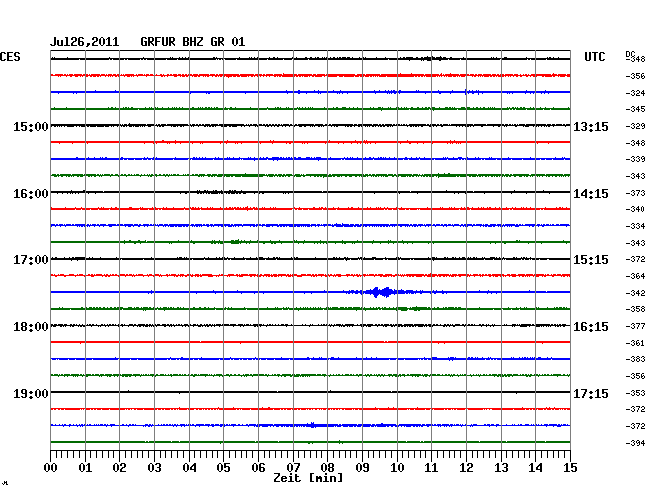Select minute tick label 04
This screenshot has height=494, width=650.
[x=189, y=468]
